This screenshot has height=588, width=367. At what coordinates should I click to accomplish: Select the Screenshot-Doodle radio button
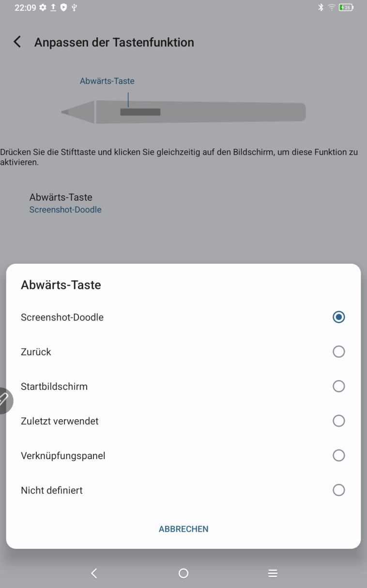(339, 317)
